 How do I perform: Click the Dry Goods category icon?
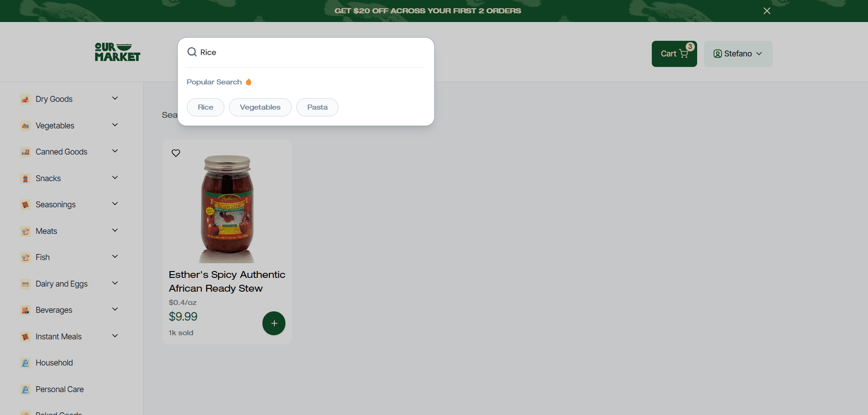point(26,99)
